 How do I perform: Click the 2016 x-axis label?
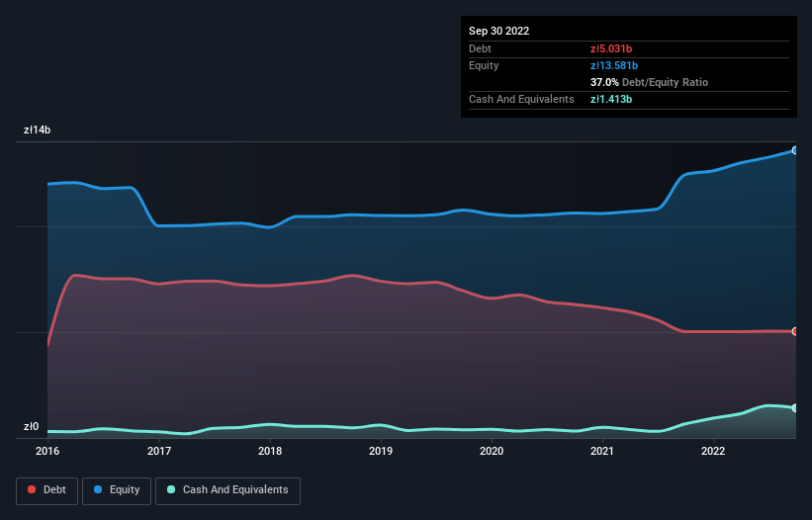pyautogui.click(x=47, y=451)
